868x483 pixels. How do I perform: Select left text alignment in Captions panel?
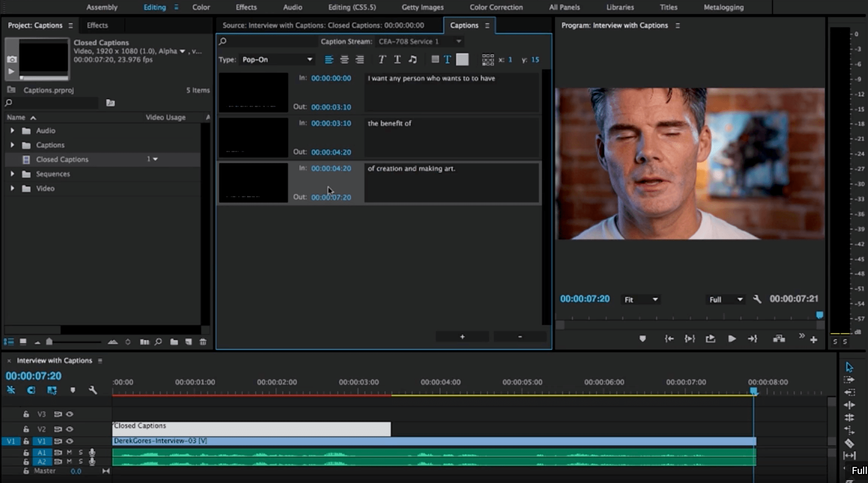pyautogui.click(x=329, y=59)
